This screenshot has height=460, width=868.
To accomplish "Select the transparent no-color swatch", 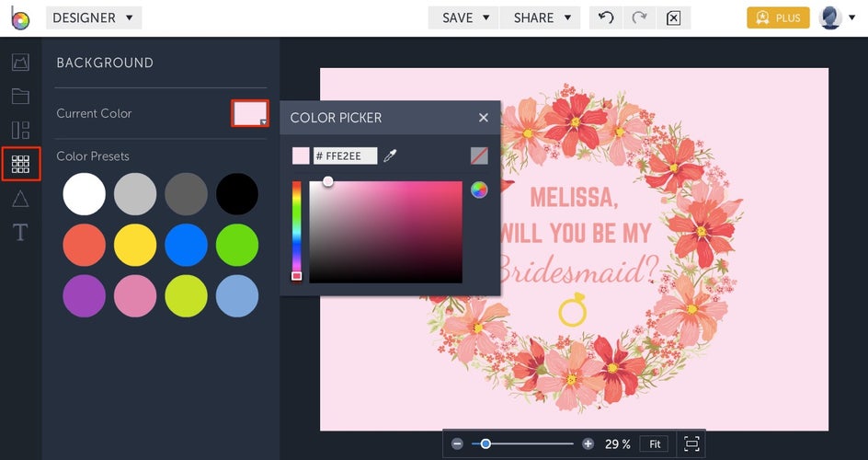I will click(479, 156).
